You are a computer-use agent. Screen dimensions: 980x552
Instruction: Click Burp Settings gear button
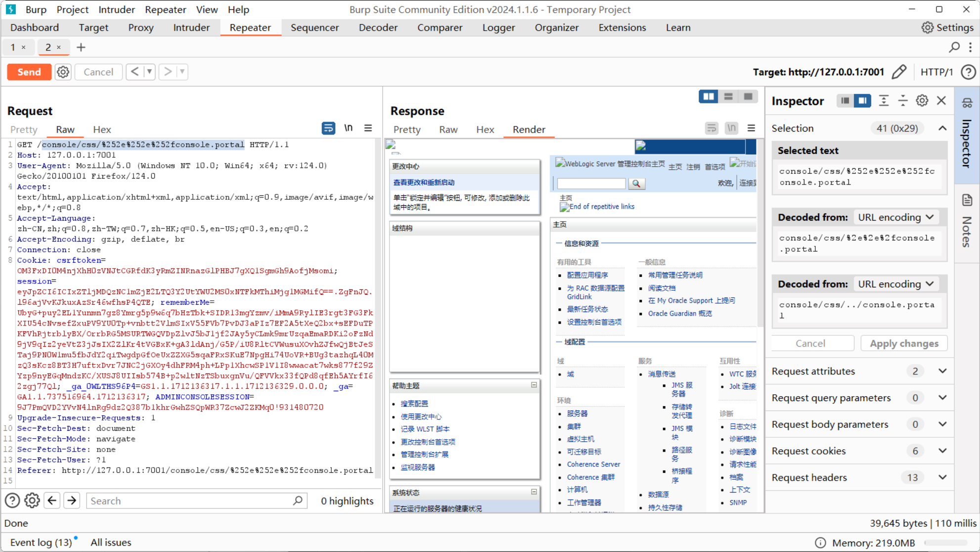tap(948, 28)
